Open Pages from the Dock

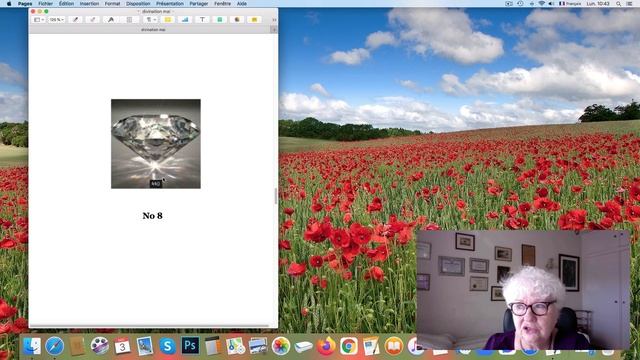coord(371,346)
